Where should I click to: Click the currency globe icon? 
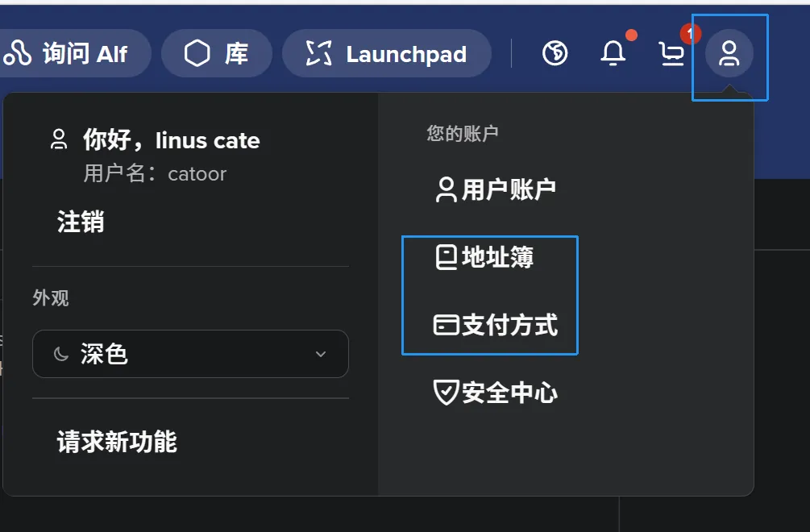tap(555, 54)
